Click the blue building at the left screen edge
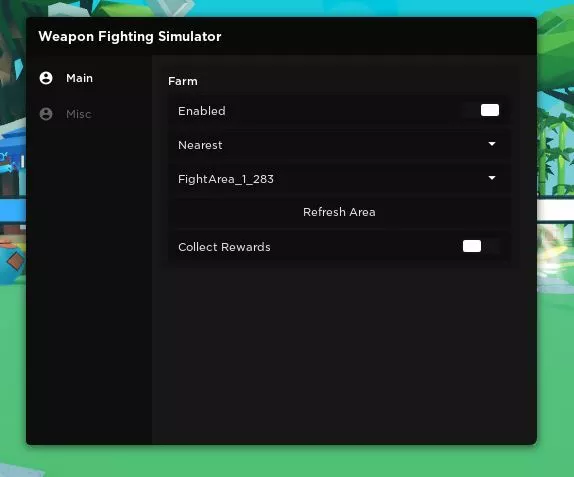The height and width of the screenshot is (477, 574). (x=13, y=161)
